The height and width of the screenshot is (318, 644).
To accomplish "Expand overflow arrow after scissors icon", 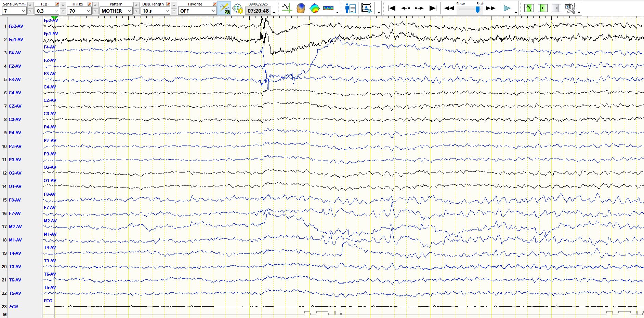I will coord(579,13).
